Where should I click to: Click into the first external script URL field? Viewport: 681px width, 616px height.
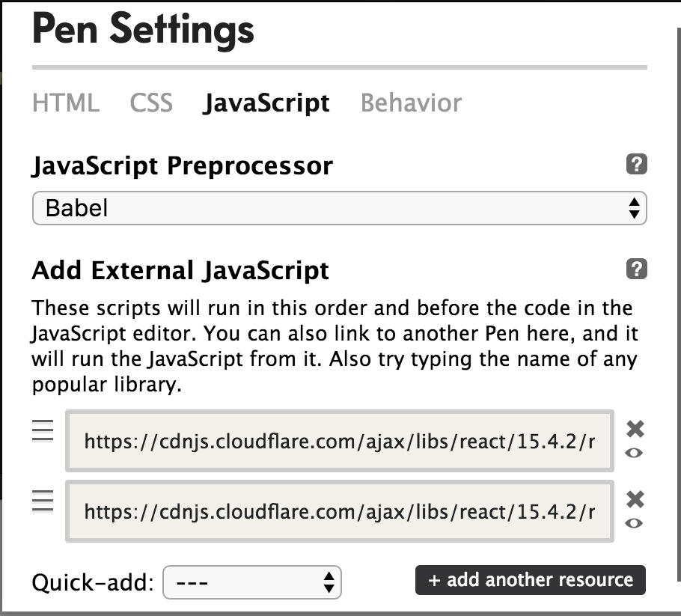point(340,441)
